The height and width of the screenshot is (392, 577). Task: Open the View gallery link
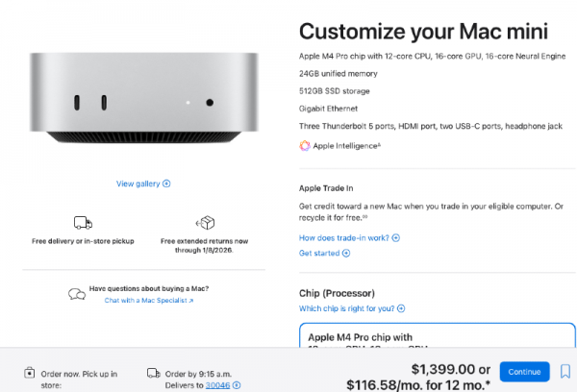point(142,184)
